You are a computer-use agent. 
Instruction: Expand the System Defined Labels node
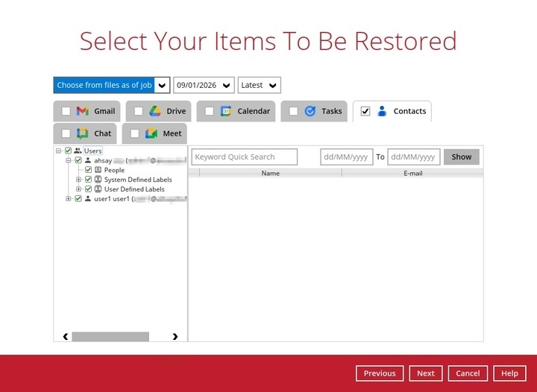point(79,180)
